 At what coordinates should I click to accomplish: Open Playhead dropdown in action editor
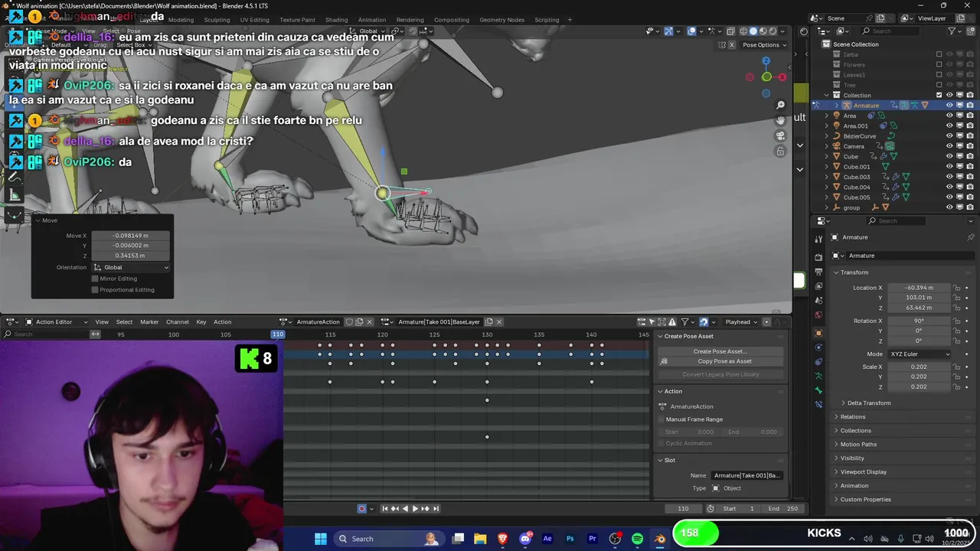click(741, 322)
